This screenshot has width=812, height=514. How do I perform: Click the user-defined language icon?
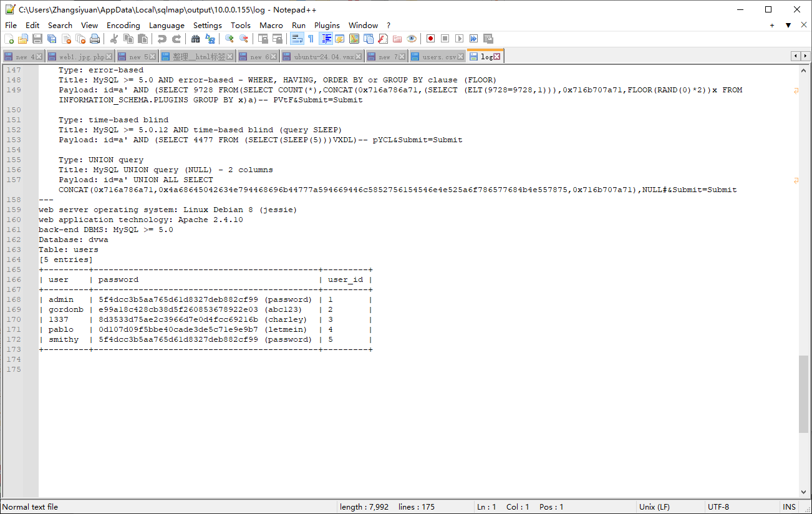coord(340,39)
